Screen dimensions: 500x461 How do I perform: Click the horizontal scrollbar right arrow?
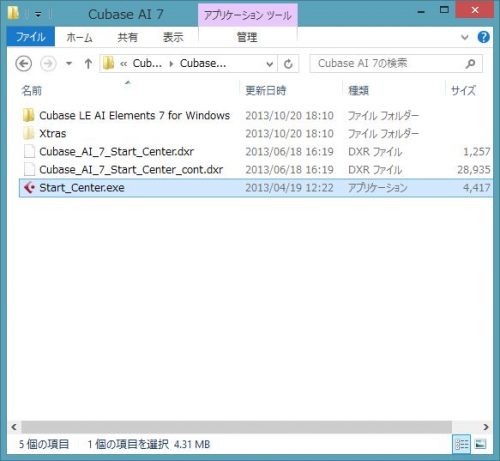click(x=486, y=427)
